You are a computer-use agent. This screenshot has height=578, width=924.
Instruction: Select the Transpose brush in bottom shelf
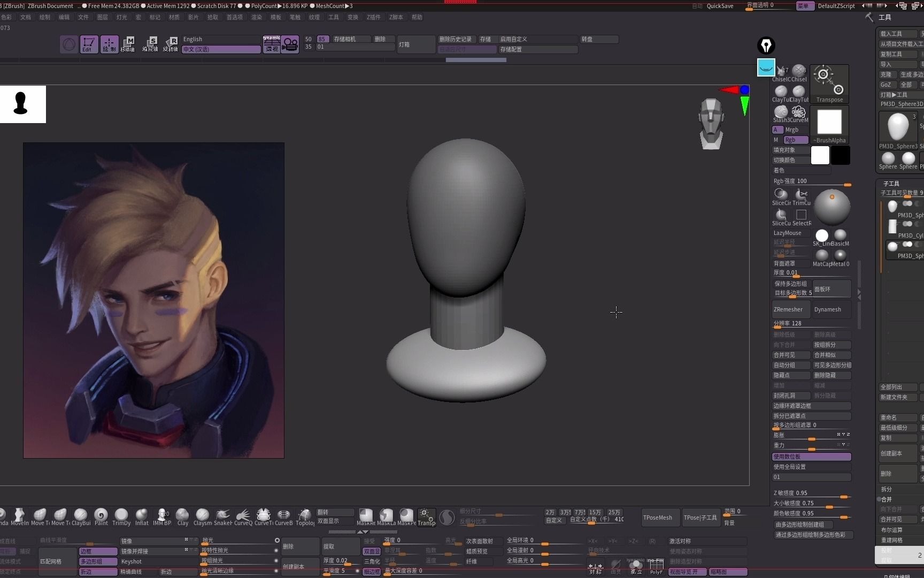426,516
